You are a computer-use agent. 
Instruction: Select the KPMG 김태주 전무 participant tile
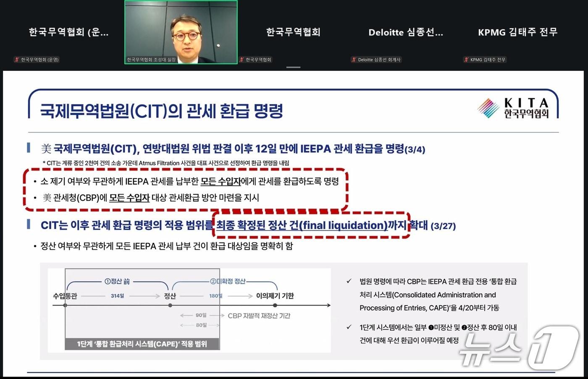coord(518,32)
